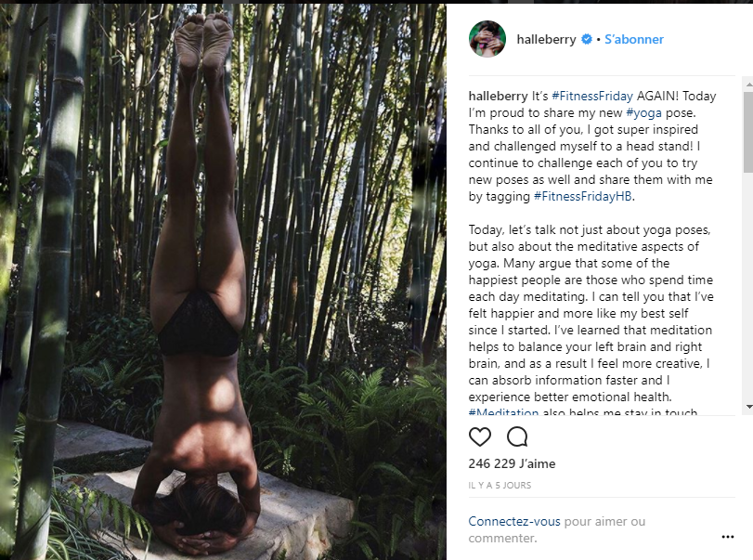Click the scrollbar down arrow in caption
Screen dimensions: 753x560
(748, 406)
